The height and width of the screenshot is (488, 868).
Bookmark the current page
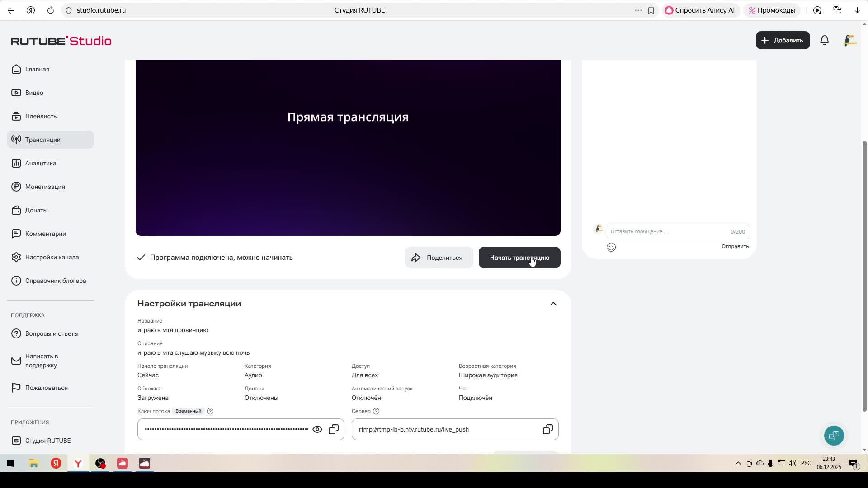pos(651,10)
